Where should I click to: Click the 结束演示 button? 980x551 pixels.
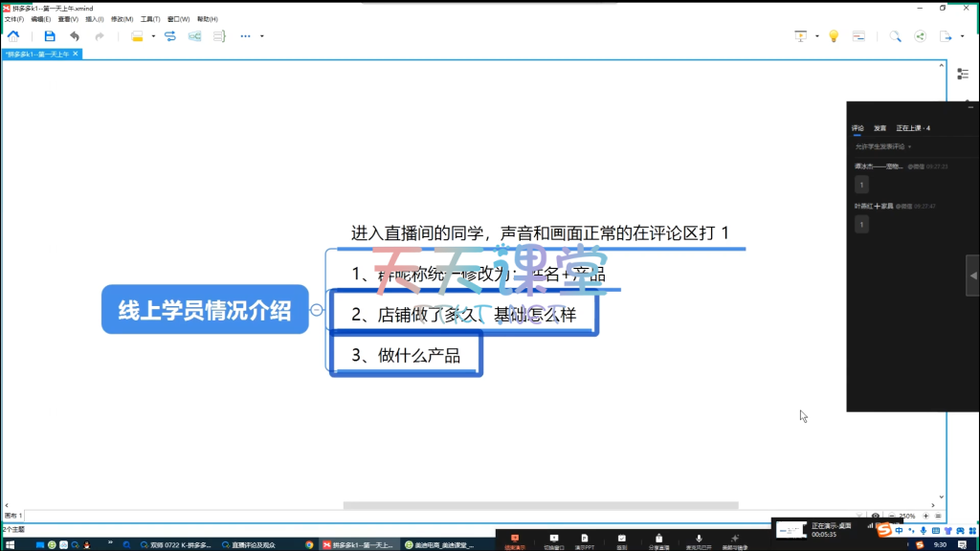pos(514,541)
